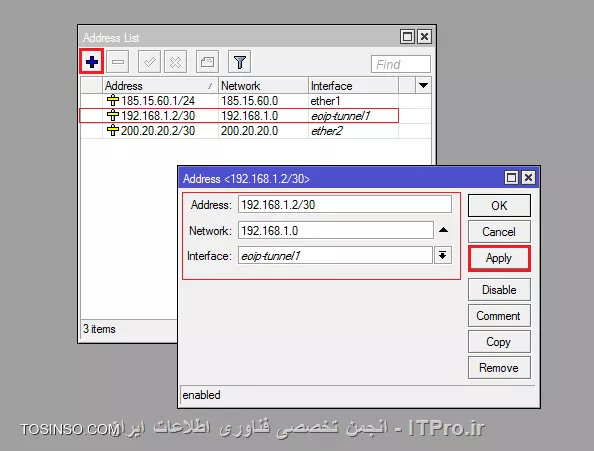Click the Address input field in dialog
This screenshot has width=594, height=451.
[x=345, y=204]
